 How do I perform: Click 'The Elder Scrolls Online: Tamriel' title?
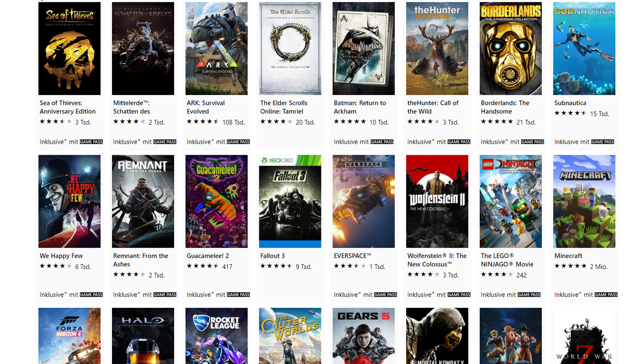coord(284,107)
